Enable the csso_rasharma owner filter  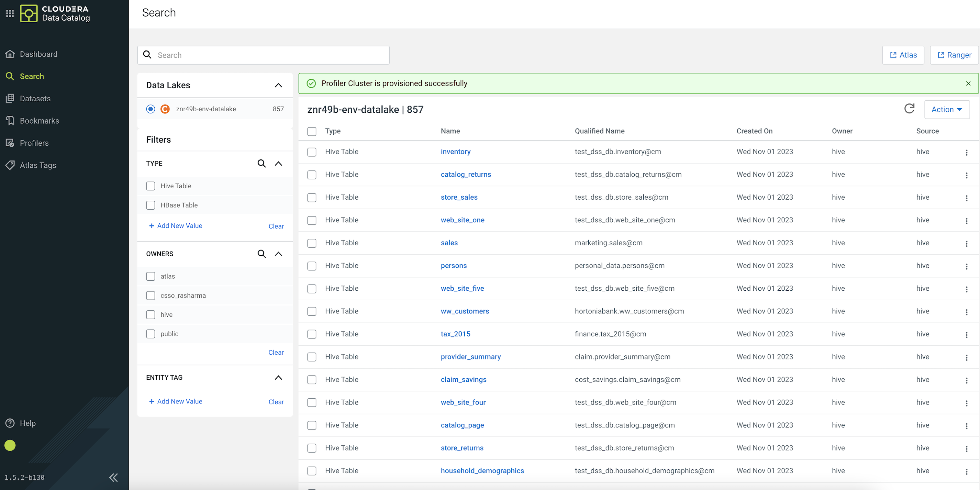point(151,296)
